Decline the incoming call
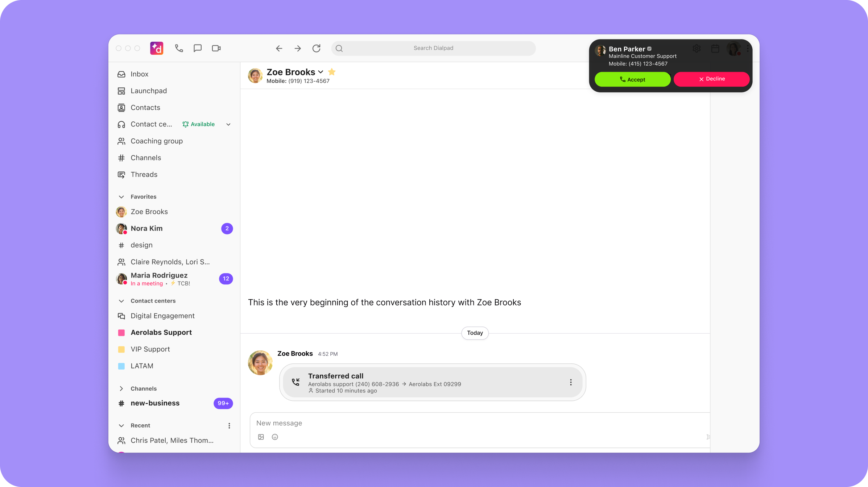The image size is (868, 487). tap(711, 79)
